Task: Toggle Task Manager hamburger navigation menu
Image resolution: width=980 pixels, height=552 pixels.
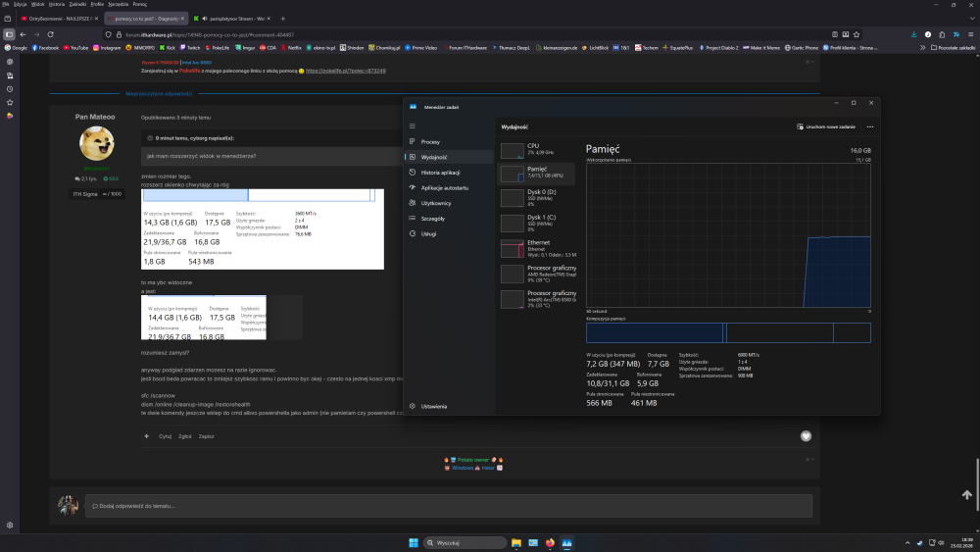Action: [x=413, y=126]
